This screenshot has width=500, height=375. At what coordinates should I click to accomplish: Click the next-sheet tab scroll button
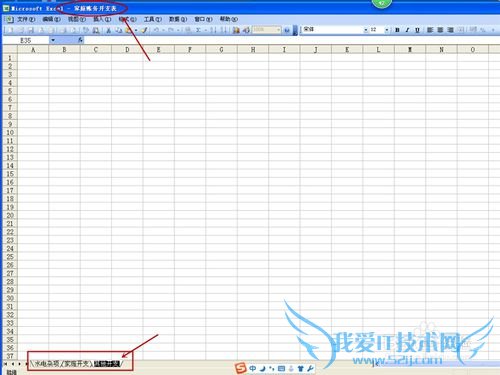click(x=19, y=364)
